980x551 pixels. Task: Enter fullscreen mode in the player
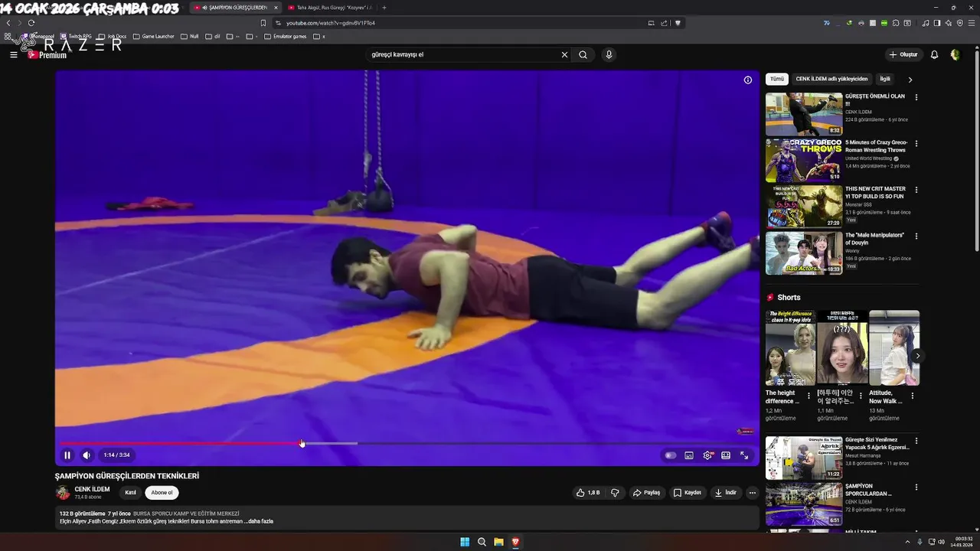click(x=744, y=455)
